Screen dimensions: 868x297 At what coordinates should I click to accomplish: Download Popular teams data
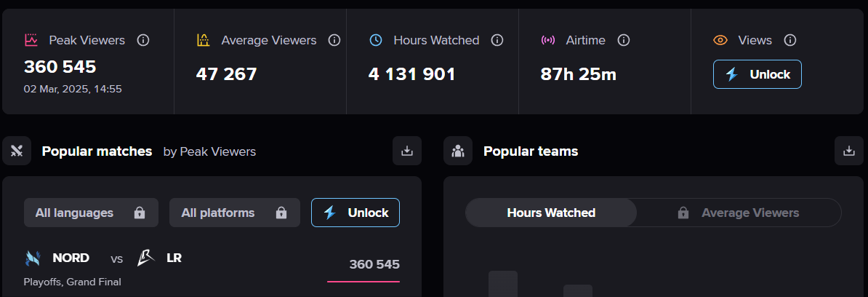click(x=848, y=151)
